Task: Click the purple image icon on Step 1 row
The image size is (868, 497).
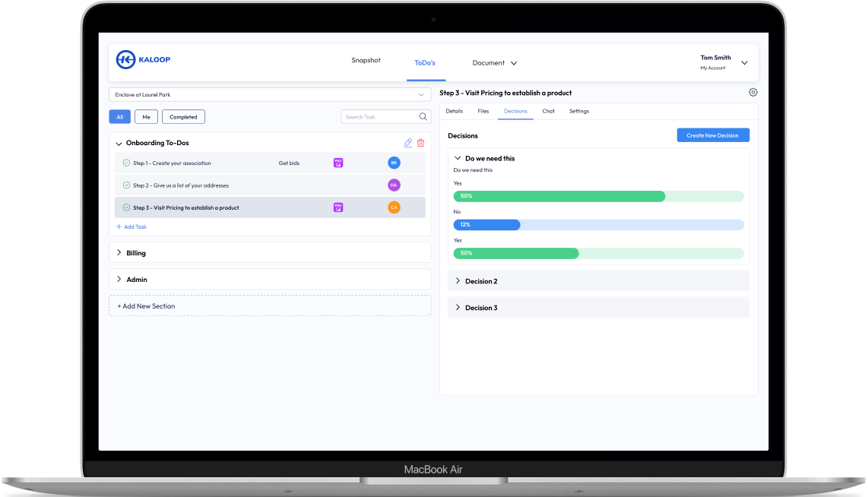Action: 338,163
